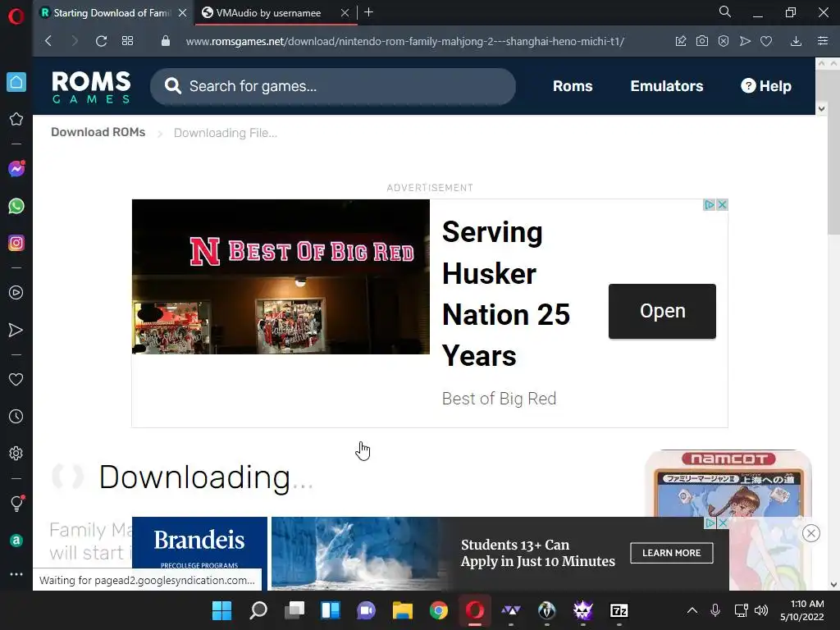Go back with the browser back arrow
This screenshot has height=630, width=840.
[48, 41]
